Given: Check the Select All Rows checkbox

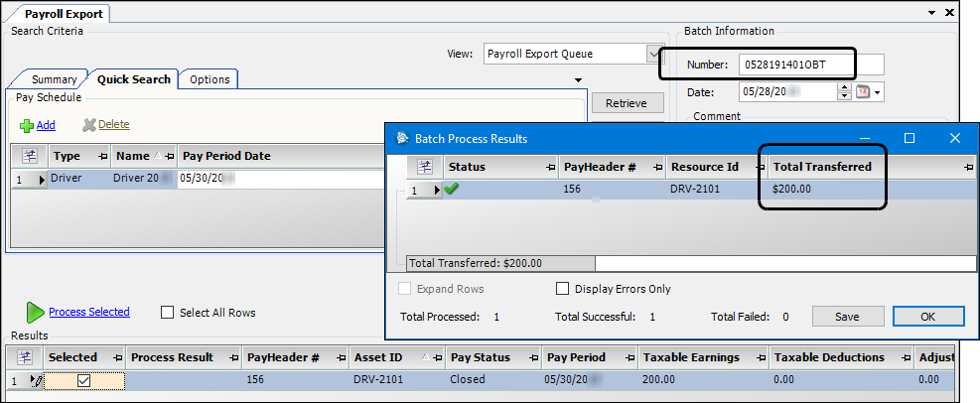Looking at the screenshot, I should tap(167, 313).
